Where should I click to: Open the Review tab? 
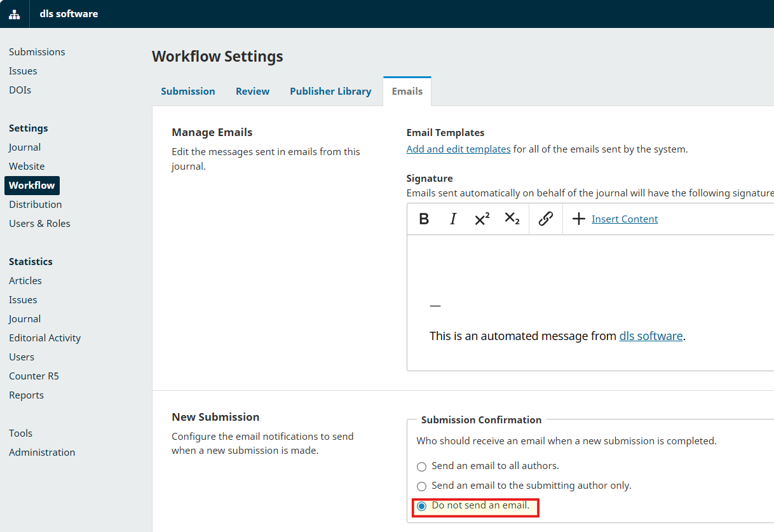point(252,92)
